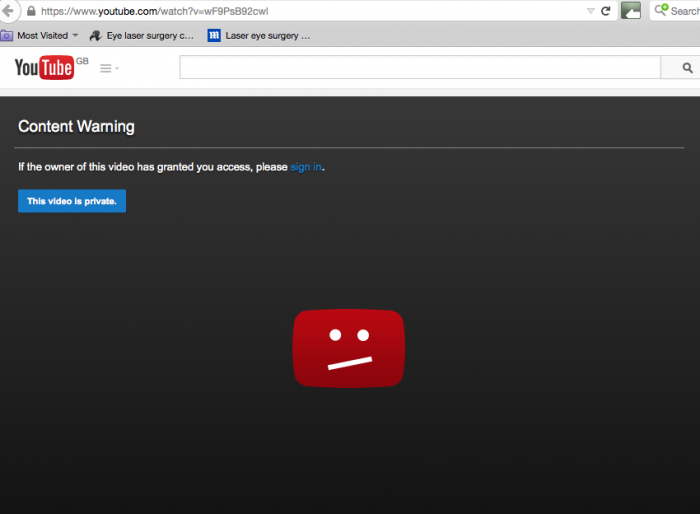
Task: Reload the page with the refresh icon
Action: (x=605, y=11)
